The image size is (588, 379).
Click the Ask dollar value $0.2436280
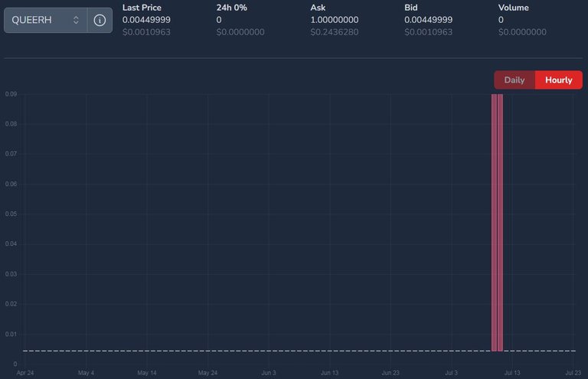click(334, 32)
